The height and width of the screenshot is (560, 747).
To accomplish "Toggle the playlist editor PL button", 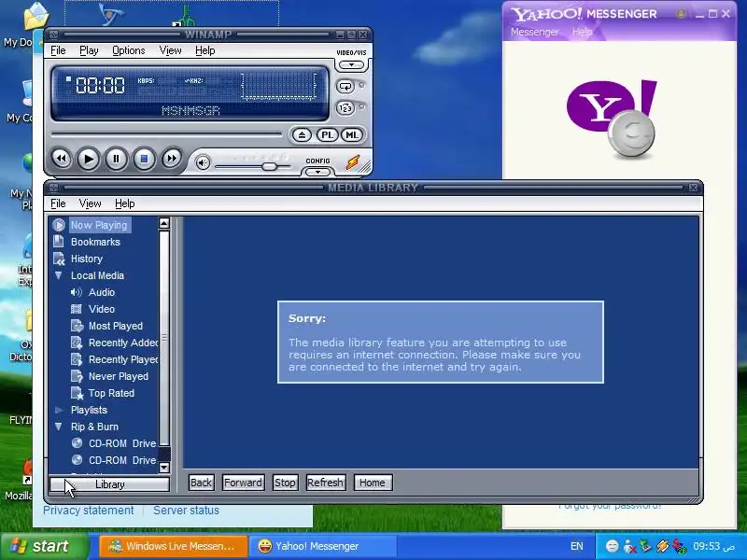I will pyautogui.click(x=327, y=135).
